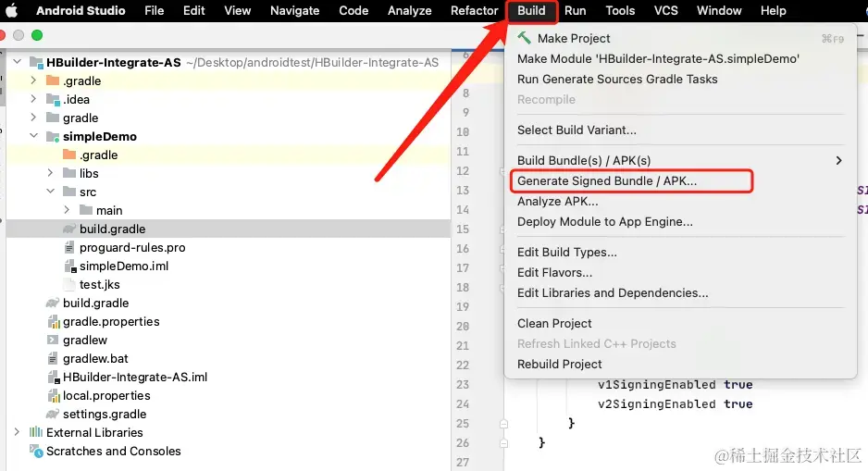868x471 pixels.
Task: Click the settings.gradle elephant icon
Action: [x=53, y=414]
